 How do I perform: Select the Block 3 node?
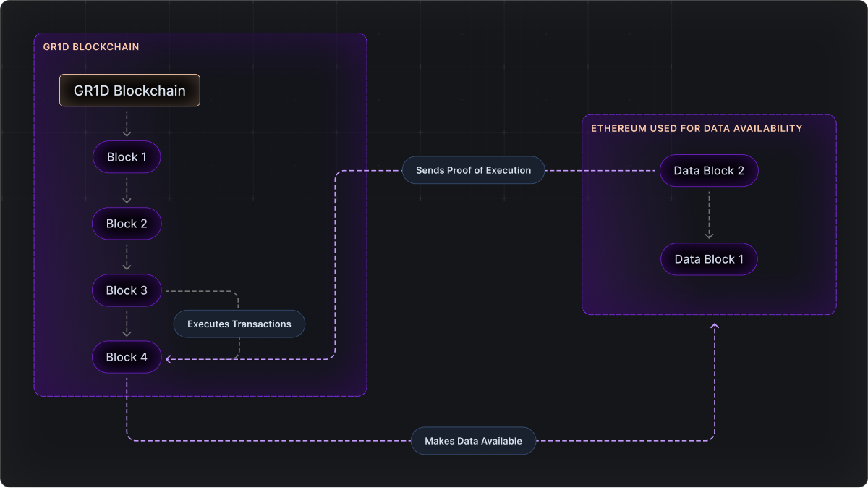(127, 290)
